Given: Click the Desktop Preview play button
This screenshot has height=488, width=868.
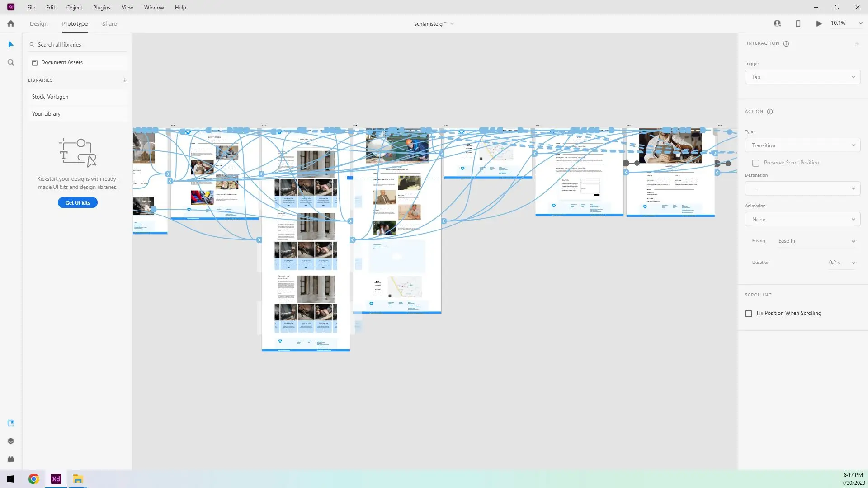Looking at the screenshot, I should [x=819, y=23].
